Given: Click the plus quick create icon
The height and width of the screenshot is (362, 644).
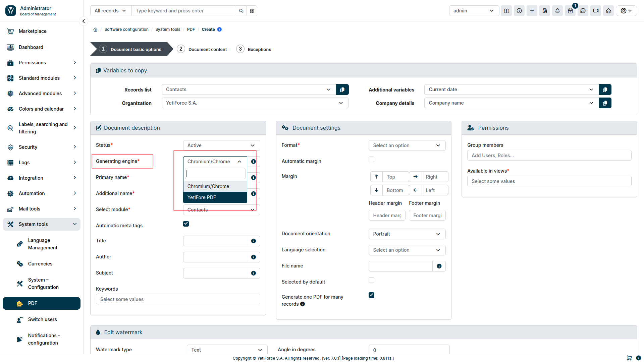Looking at the screenshot, I should click(532, 11).
